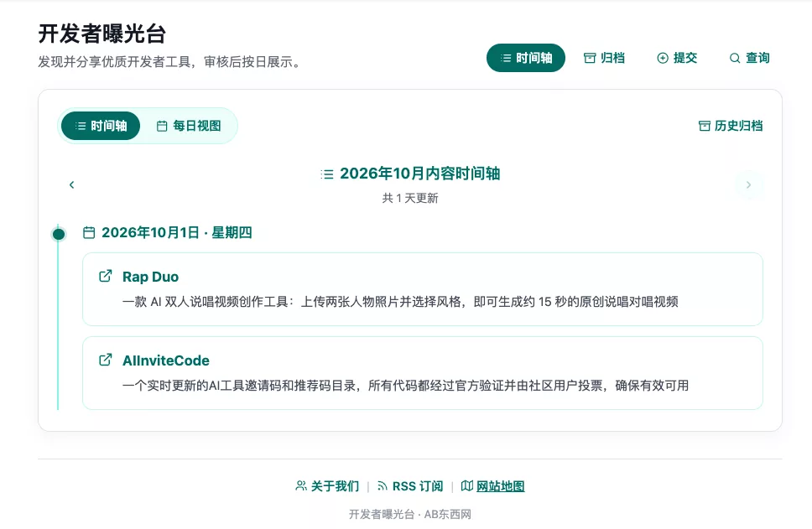Open RSS 订阅 footer link

point(410,486)
